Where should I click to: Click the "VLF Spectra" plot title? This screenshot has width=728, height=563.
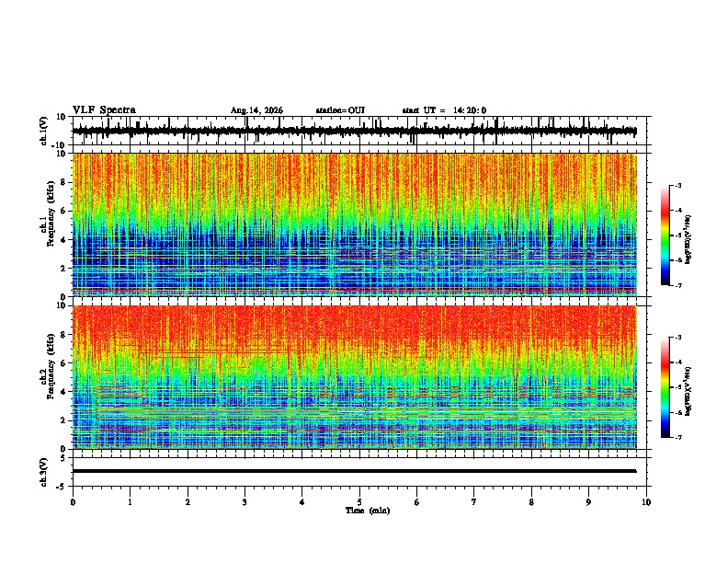click(104, 110)
